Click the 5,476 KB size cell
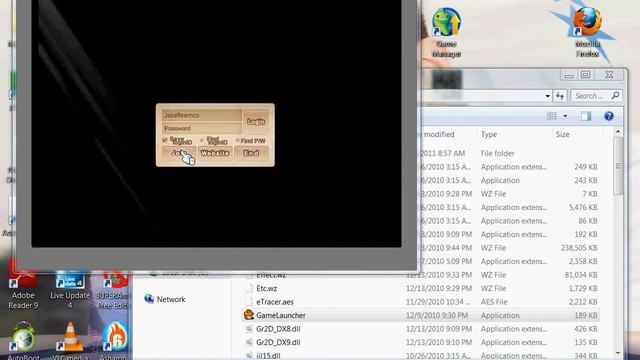The height and width of the screenshot is (360, 640). click(583, 207)
